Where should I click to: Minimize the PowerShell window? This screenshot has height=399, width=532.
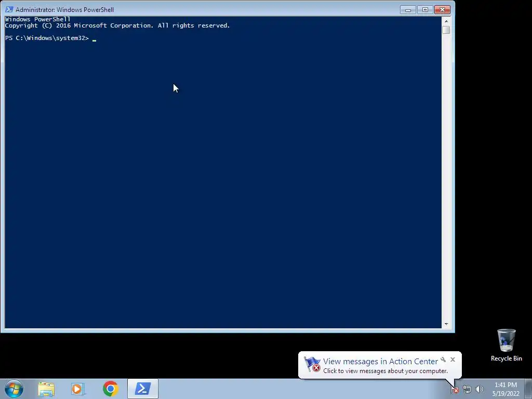408,10
